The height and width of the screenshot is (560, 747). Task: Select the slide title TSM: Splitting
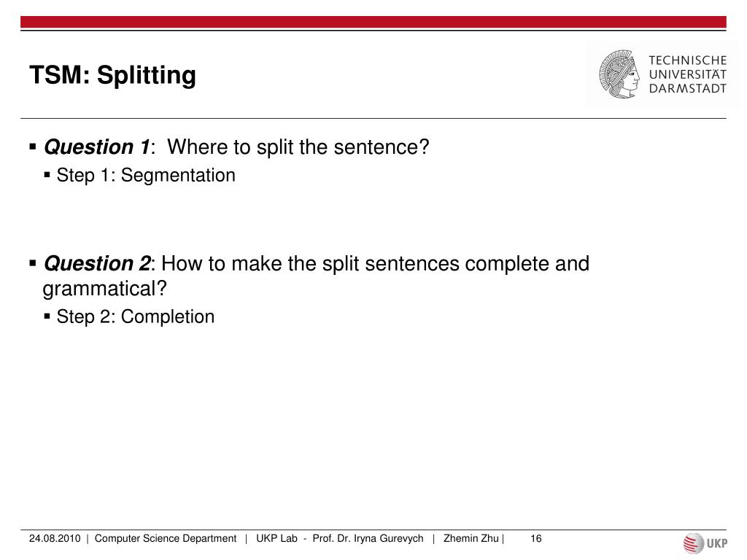(112, 75)
